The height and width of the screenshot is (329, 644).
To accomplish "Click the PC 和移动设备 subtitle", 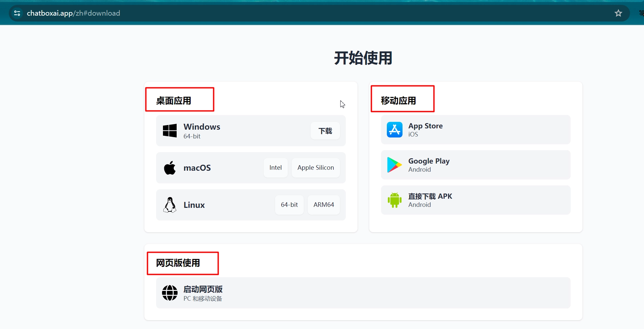I will (203, 299).
